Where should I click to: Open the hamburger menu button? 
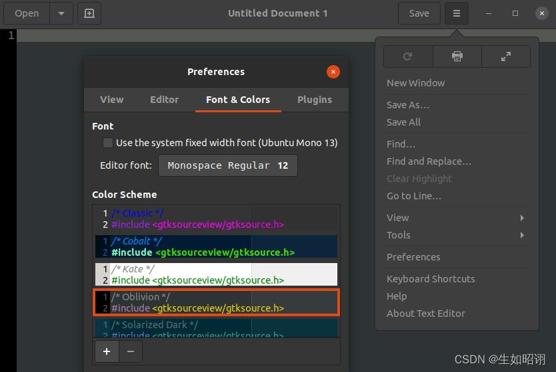click(x=456, y=13)
